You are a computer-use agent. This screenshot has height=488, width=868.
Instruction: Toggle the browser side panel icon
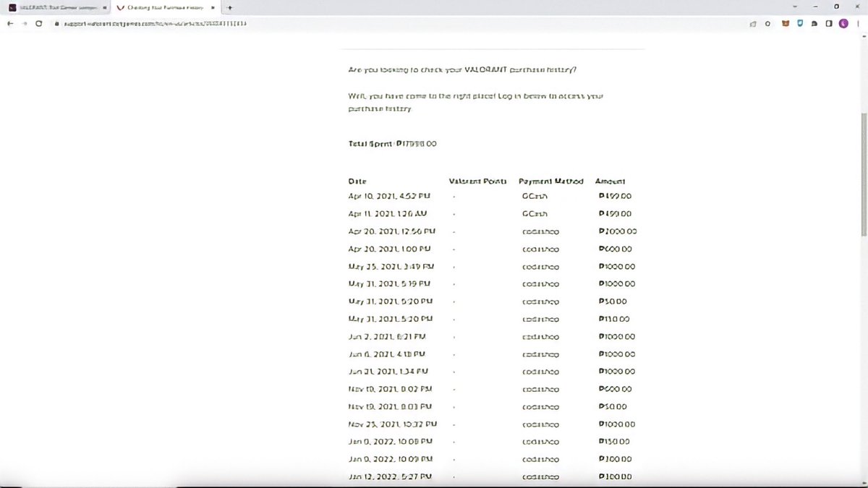coord(829,23)
